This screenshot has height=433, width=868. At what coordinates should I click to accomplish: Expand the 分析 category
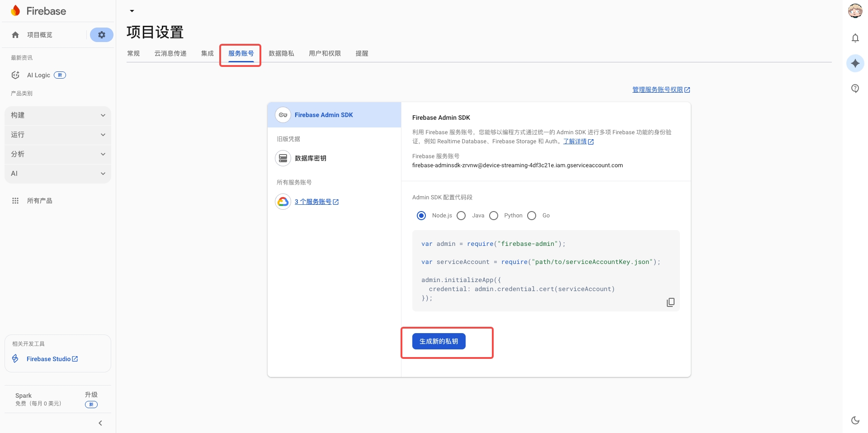(x=58, y=154)
